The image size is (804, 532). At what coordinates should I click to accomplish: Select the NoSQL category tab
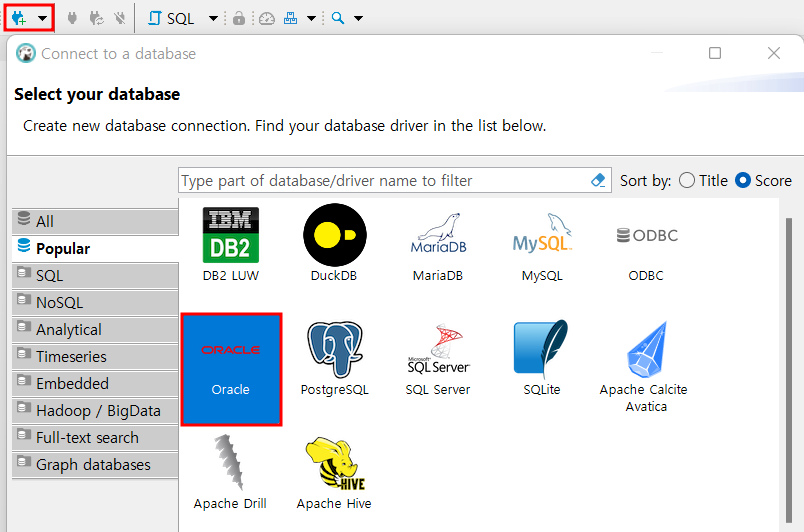tap(95, 302)
